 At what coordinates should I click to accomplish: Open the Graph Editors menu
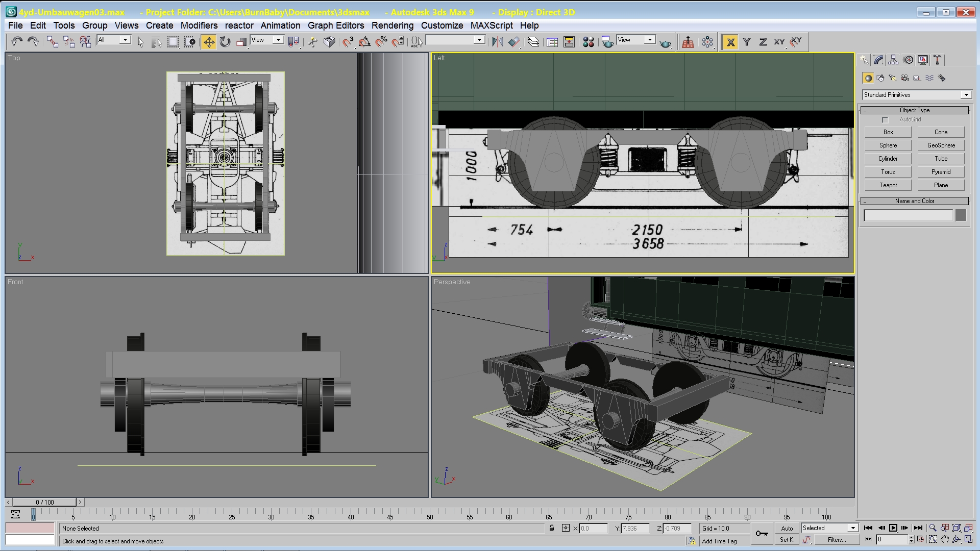pos(335,26)
